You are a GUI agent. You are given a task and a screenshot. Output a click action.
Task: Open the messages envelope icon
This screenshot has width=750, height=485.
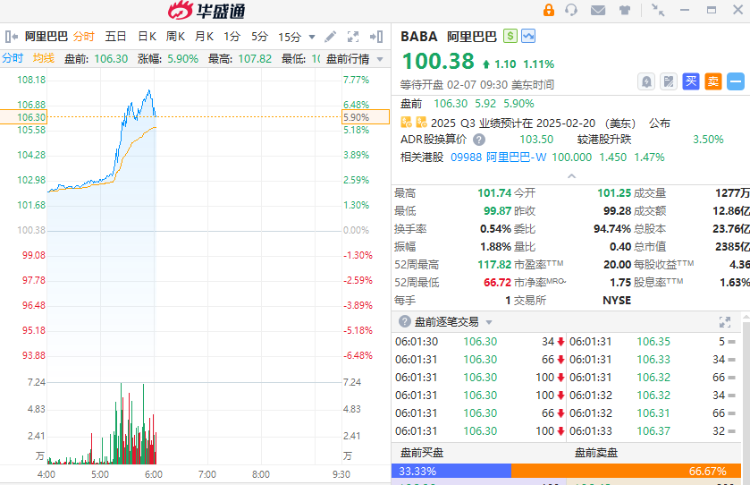coord(598,10)
